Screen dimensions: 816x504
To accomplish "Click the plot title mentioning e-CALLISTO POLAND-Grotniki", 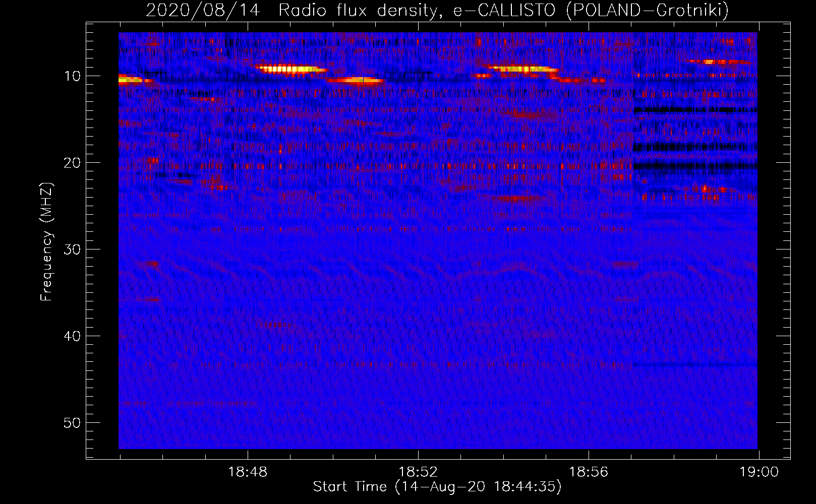I will [437, 10].
